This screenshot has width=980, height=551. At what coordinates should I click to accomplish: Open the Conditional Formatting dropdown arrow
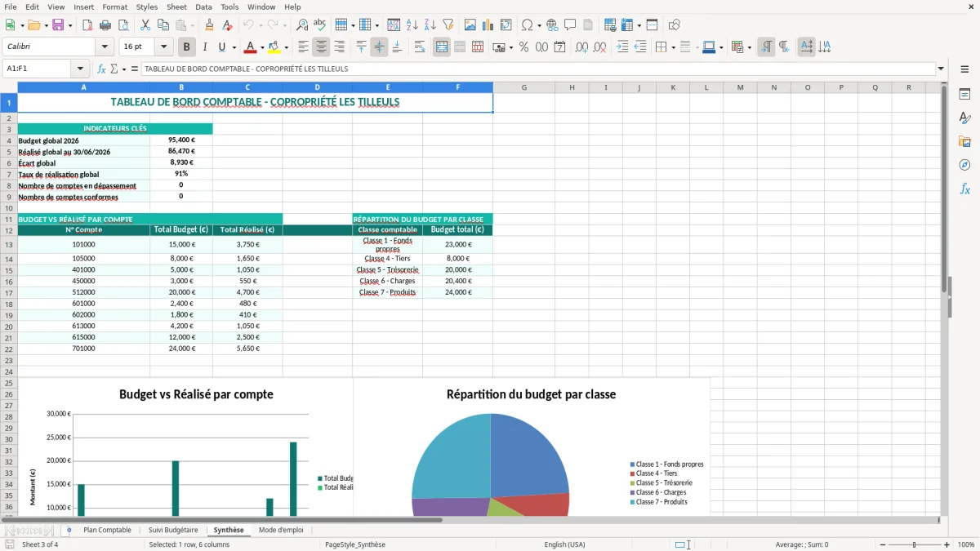(749, 47)
